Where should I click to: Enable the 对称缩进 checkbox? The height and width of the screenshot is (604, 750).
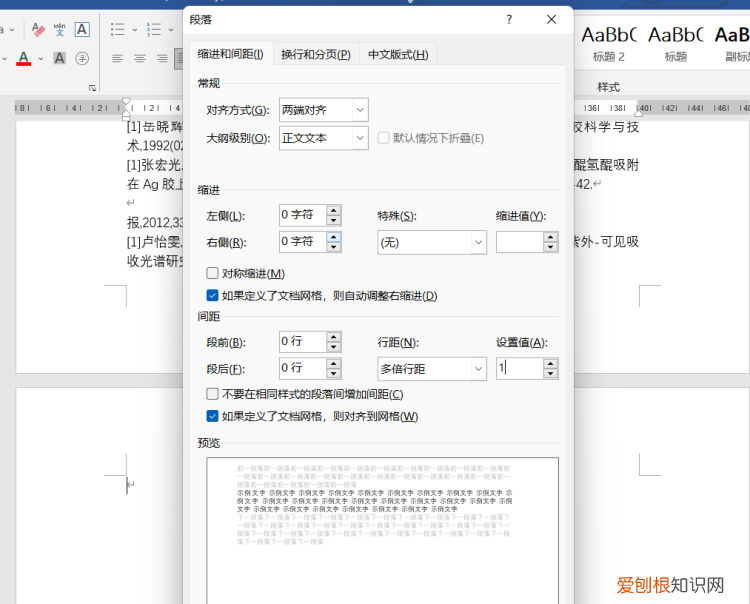(x=212, y=273)
